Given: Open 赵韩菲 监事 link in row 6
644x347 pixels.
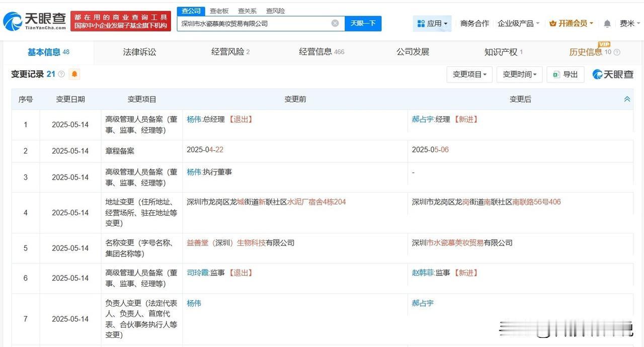Looking at the screenshot, I should click(423, 273).
